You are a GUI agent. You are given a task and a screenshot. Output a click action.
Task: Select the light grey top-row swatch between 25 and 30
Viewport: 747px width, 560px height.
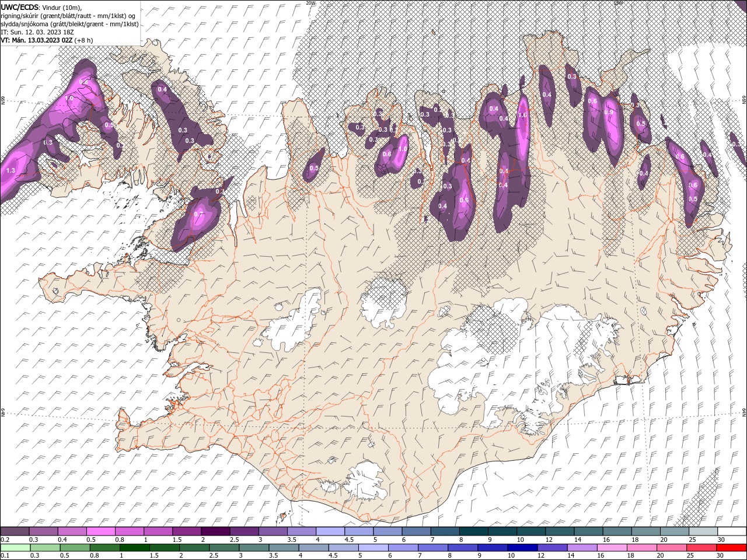click(703, 531)
